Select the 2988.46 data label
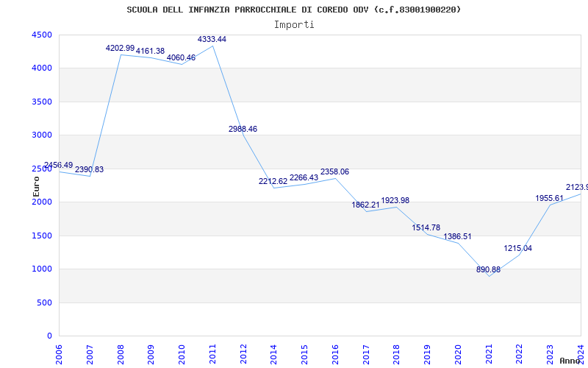 [x=243, y=130]
